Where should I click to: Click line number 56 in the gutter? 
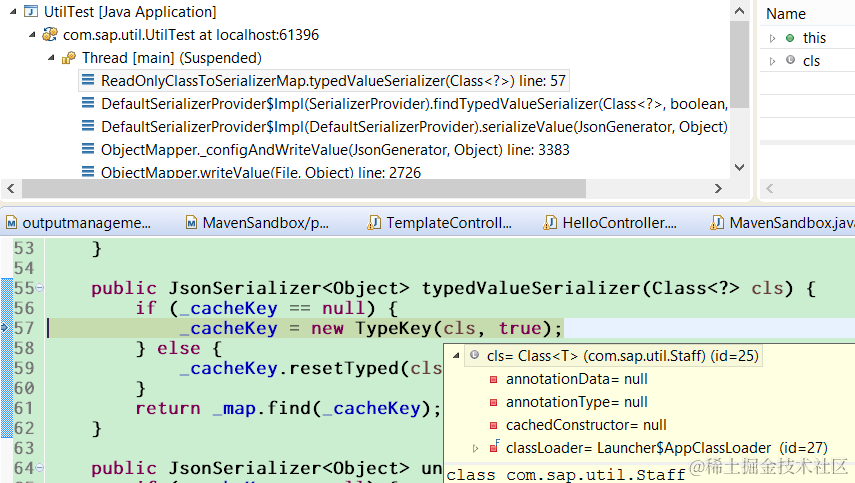[x=23, y=308]
